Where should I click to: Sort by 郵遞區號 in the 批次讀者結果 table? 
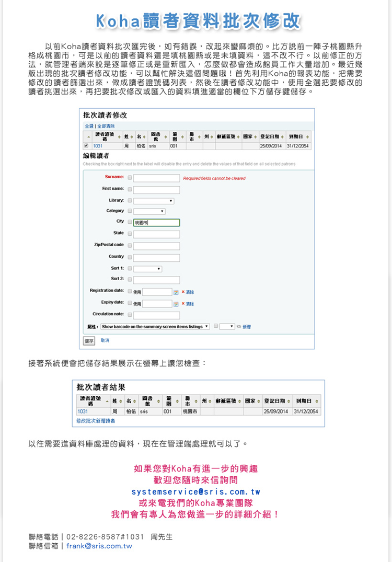[228, 401]
